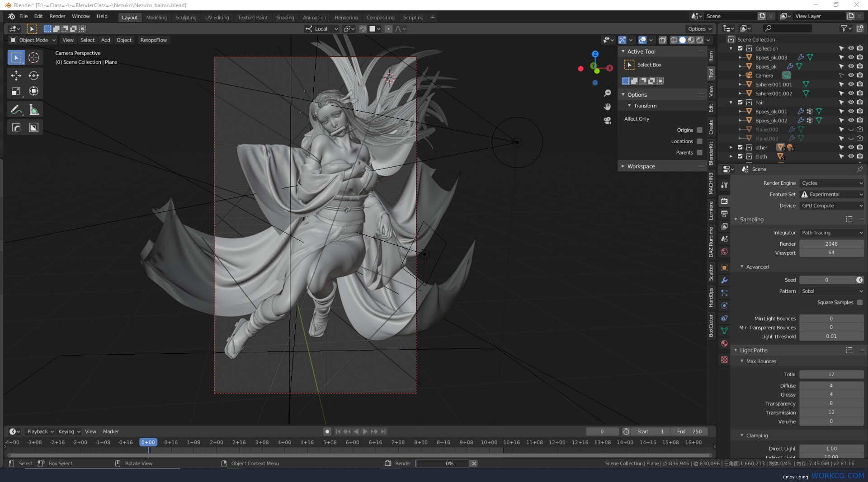Open the HardOps sidebar tab
The height and width of the screenshot is (482, 868).
711,298
